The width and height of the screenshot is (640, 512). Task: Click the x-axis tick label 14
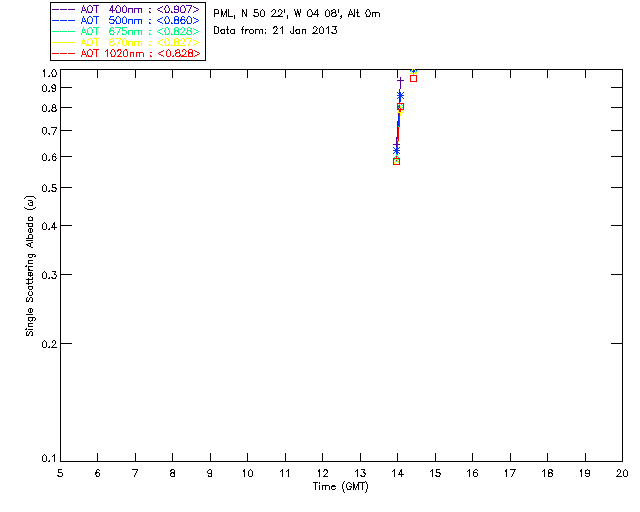click(398, 473)
